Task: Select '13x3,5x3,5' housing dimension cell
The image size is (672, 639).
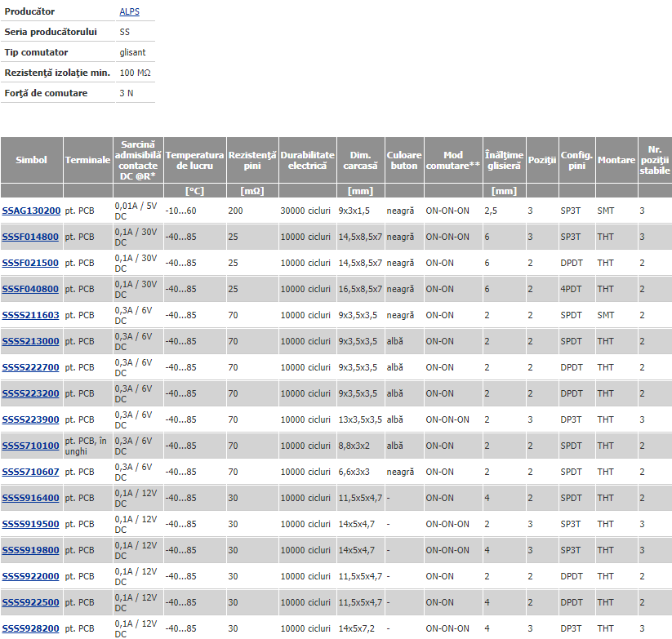Action: coord(360,419)
